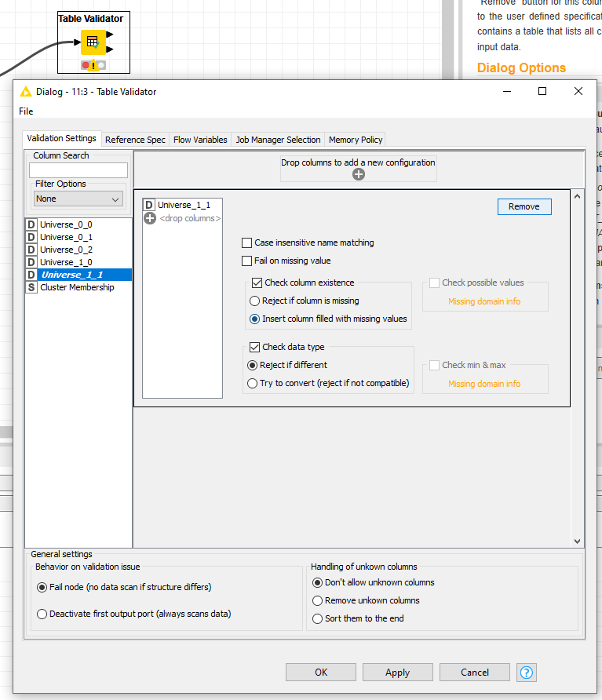Click the S type icon for Cluster Membership
The width and height of the screenshot is (602, 700).
click(x=31, y=287)
